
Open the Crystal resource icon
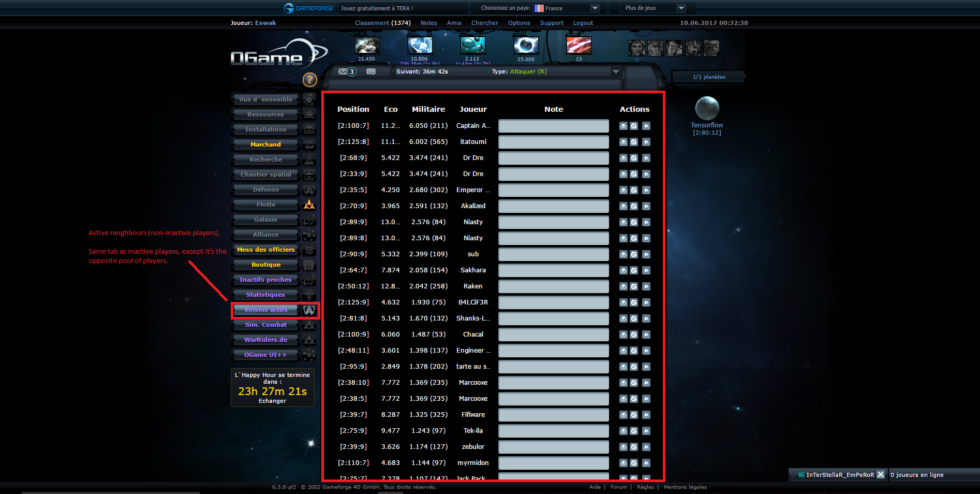420,46
